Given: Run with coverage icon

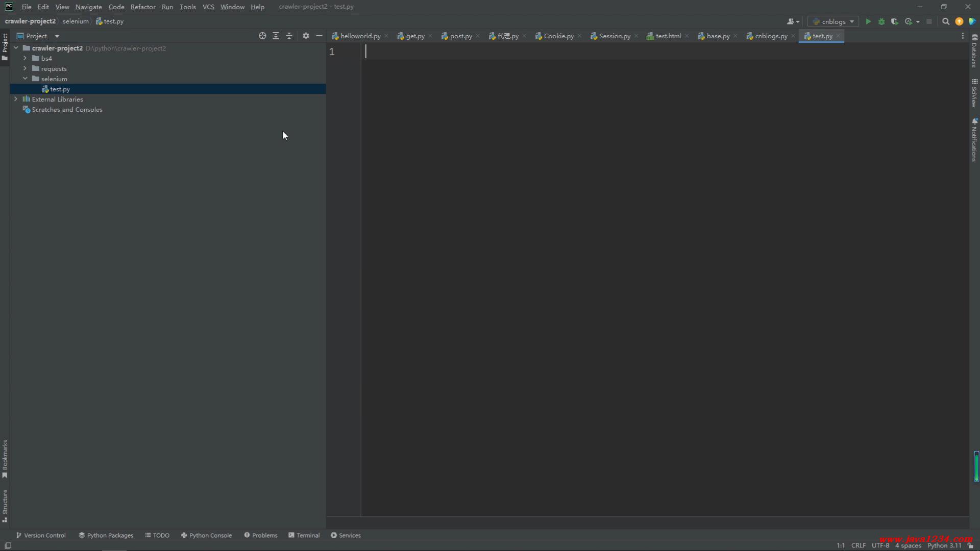Looking at the screenshot, I should tap(895, 21).
